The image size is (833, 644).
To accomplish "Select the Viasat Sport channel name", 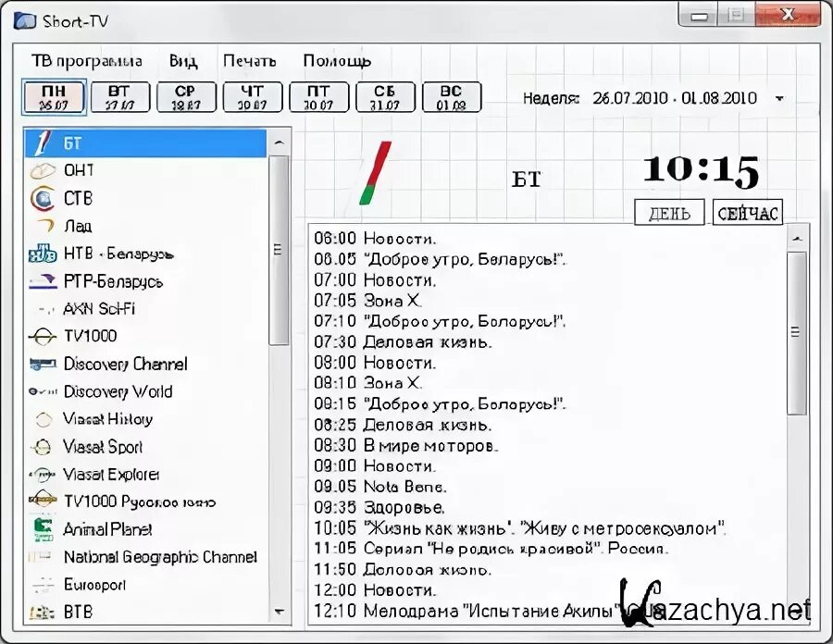I will coord(103,447).
